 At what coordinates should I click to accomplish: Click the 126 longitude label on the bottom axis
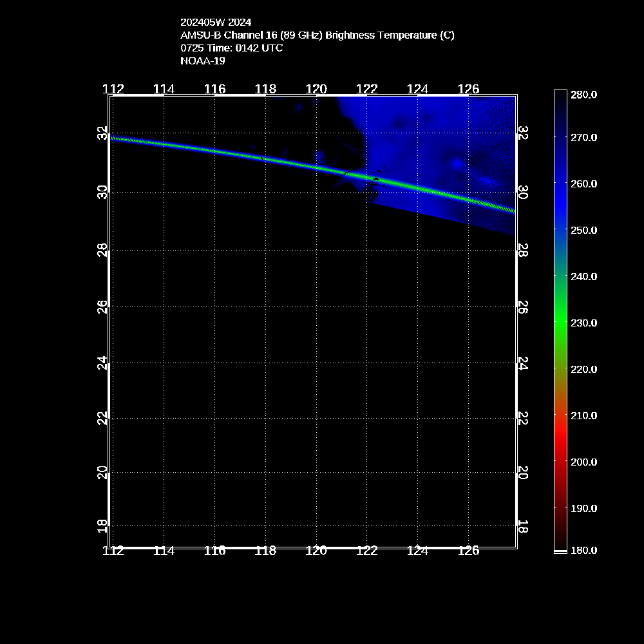tap(468, 551)
